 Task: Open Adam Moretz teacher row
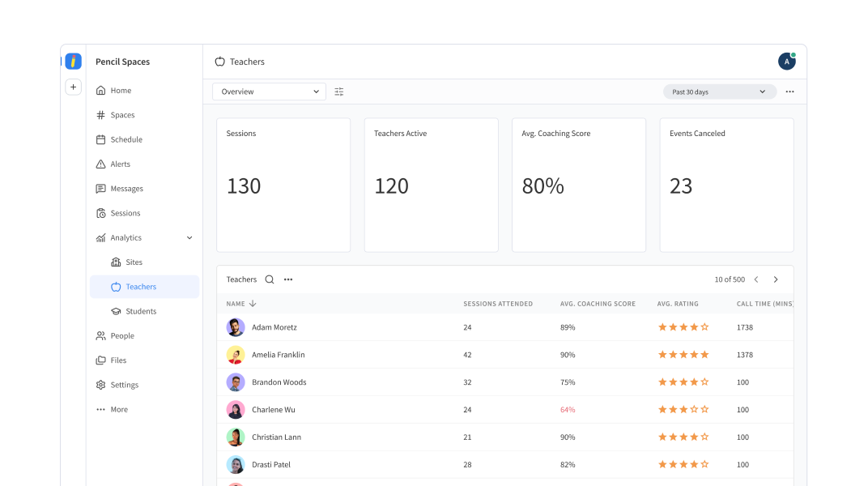(505, 327)
